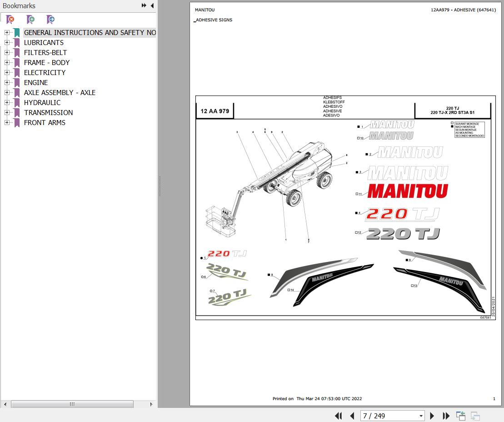Screen dimensions: 504x422
Task: Expand the FILTERS-BELT bookmark node
Action: 7,52
